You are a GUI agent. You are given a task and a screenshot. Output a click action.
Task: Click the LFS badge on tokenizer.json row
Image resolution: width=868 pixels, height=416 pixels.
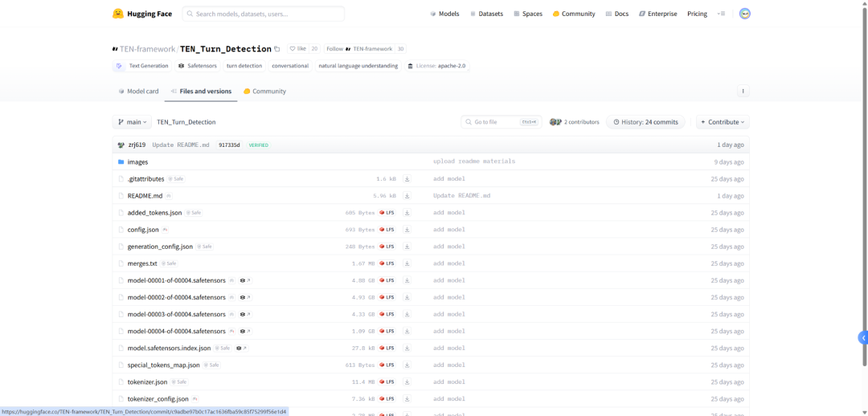387,381
